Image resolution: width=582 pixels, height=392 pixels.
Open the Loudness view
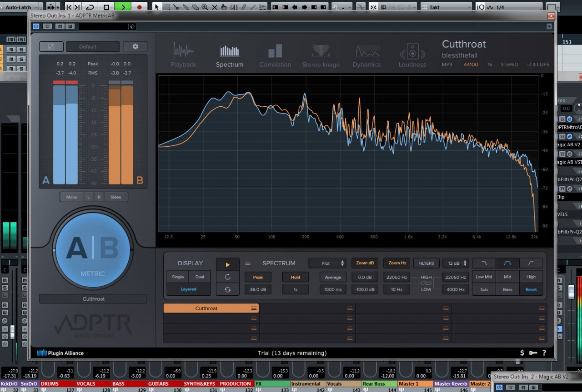coord(412,55)
